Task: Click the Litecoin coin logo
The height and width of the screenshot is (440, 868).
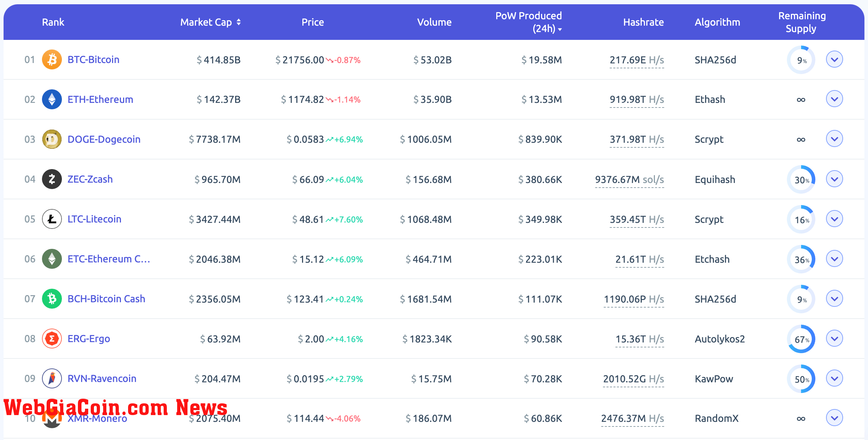Action: click(52, 219)
